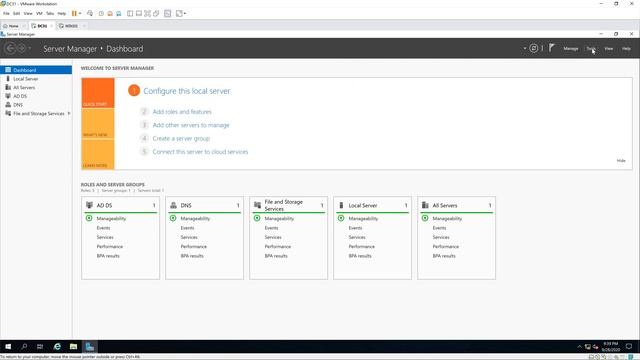Click the taskbar Search magnifier icon

coord(24,347)
